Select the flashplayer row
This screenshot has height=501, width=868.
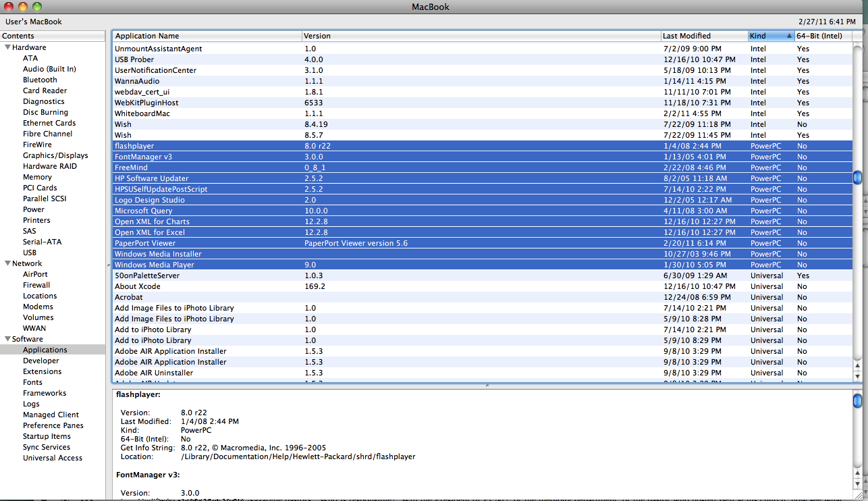click(482, 146)
